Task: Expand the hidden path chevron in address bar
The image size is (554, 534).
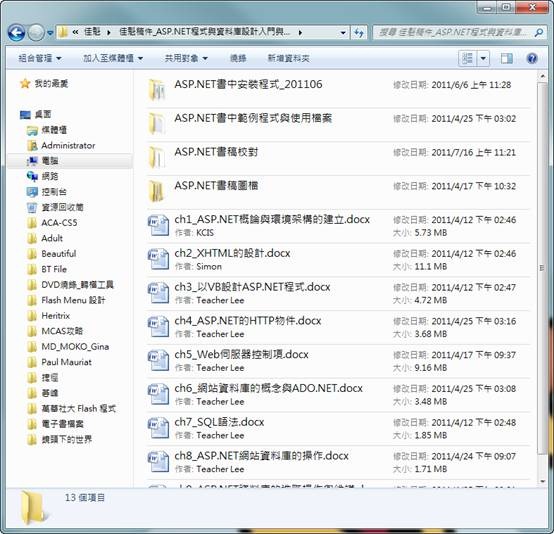Action: click(75, 33)
